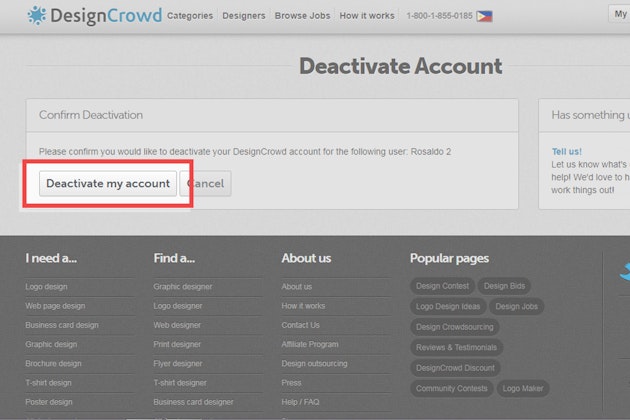The height and width of the screenshot is (420, 630).
Task: Open How it works in the header
Action: (x=367, y=16)
